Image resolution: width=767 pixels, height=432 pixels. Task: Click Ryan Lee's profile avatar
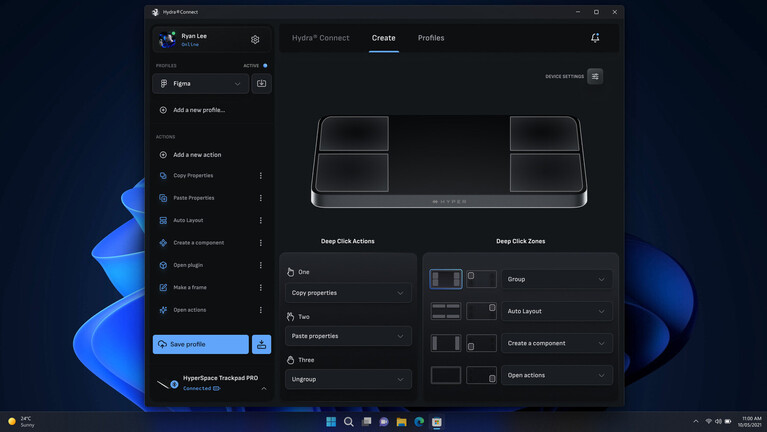point(167,40)
